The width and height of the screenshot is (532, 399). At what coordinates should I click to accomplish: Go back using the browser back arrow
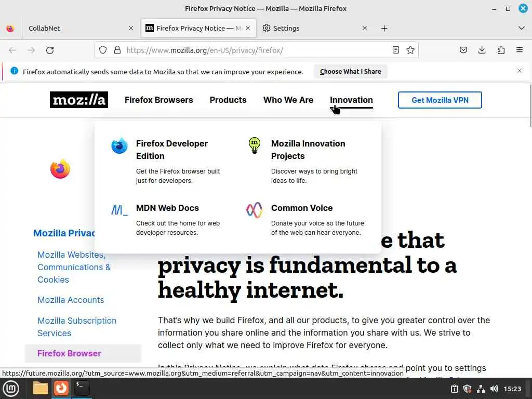(x=12, y=50)
